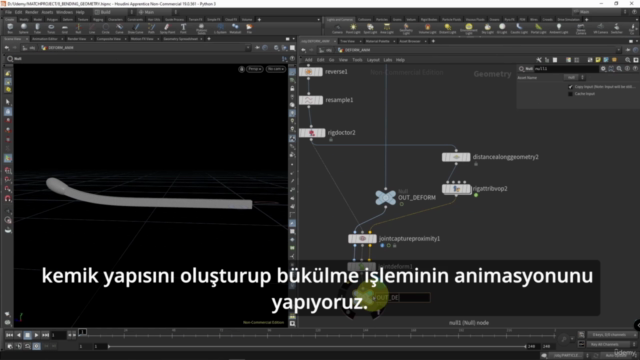Select the Line shelf tool

pos(92,28)
